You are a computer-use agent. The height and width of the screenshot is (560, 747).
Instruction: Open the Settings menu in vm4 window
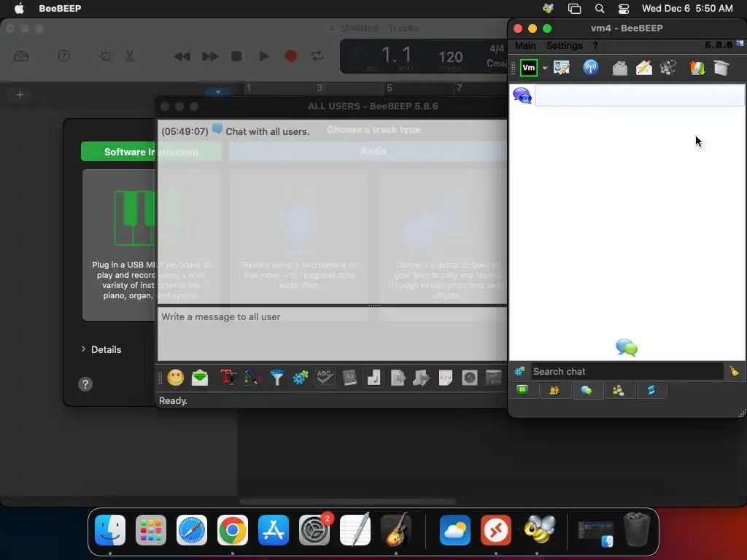tap(564, 46)
